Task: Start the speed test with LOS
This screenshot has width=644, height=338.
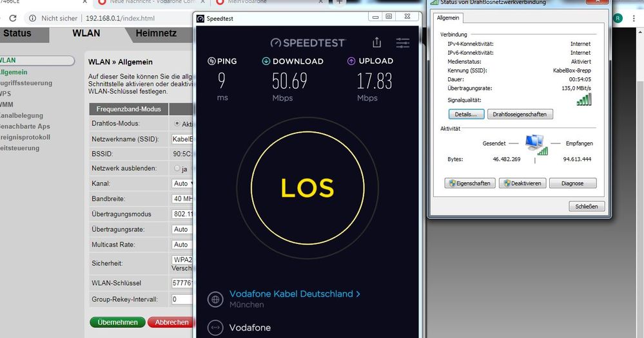Action: coord(307,188)
